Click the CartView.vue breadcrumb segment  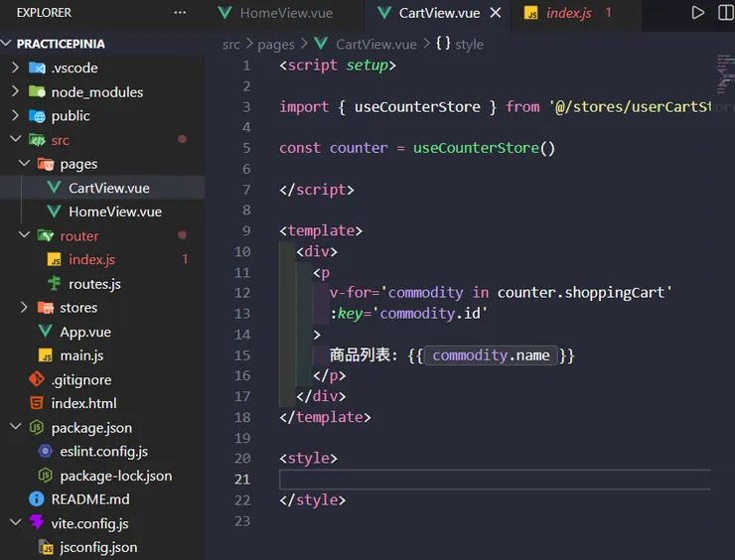pyautogui.click(x=375, y=45)
